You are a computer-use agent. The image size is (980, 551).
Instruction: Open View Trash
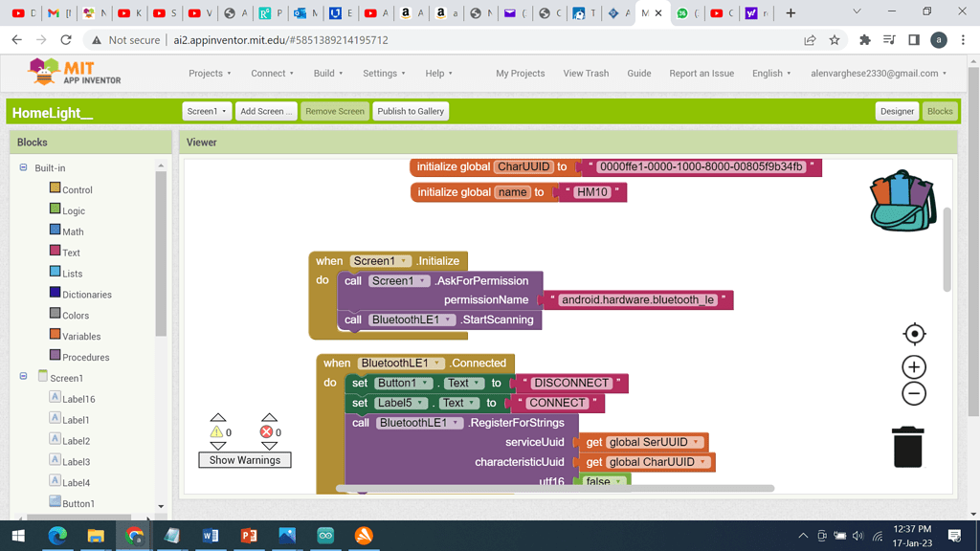pos(586,73)
